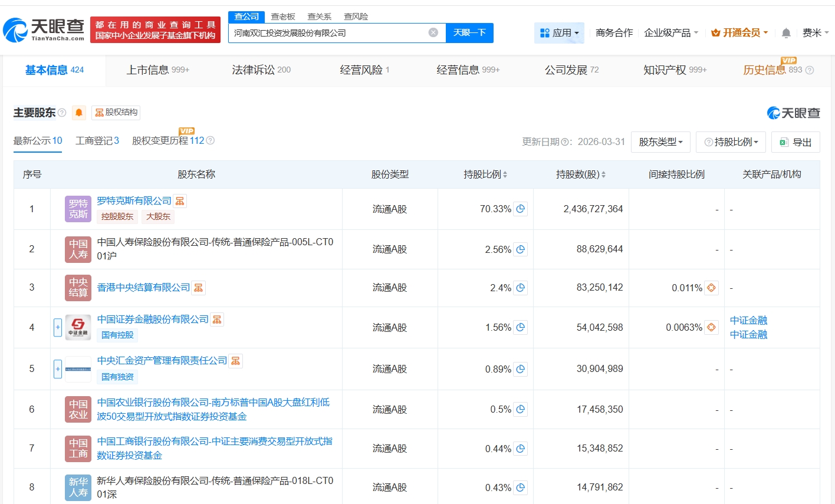The image size is (835, 504).
Task: Open the 应用 dropdown menu
Action: (x=559, y=33)
